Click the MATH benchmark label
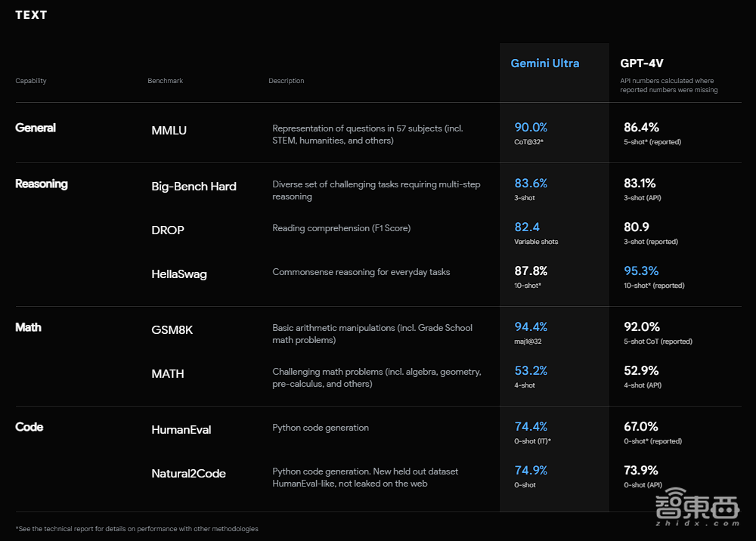This screenshot has width=756, height=541. 167,374
